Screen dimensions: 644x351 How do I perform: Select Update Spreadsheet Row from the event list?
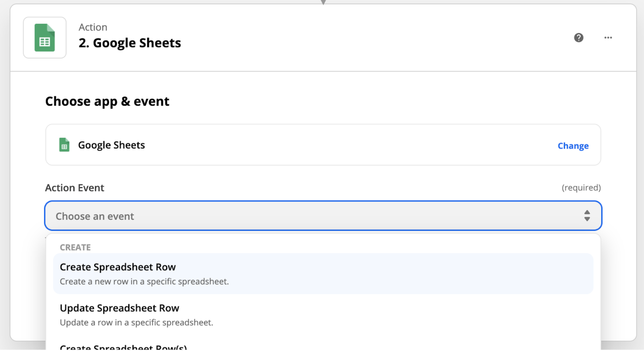coord(120,308)
